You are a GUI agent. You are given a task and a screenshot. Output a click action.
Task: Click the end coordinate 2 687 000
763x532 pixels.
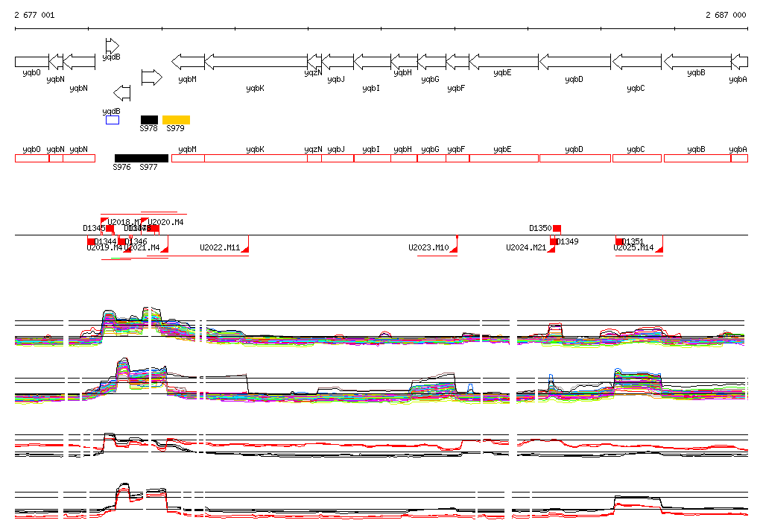point(726,15)
